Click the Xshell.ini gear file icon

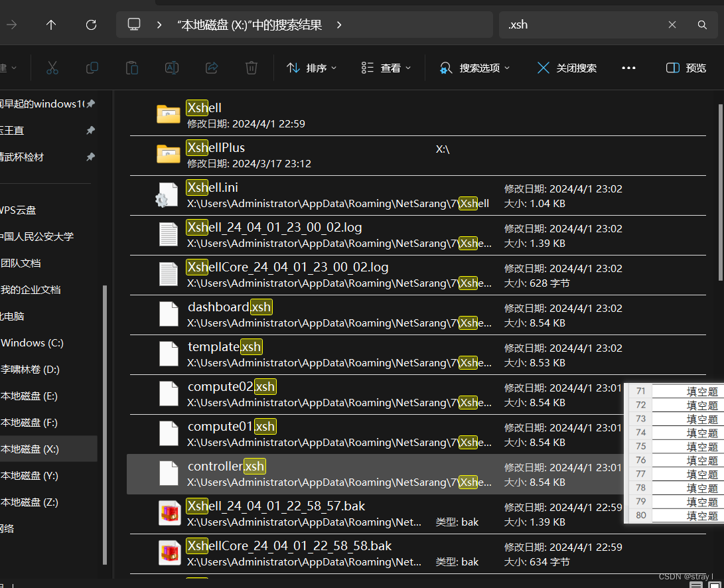click(167, 194)
